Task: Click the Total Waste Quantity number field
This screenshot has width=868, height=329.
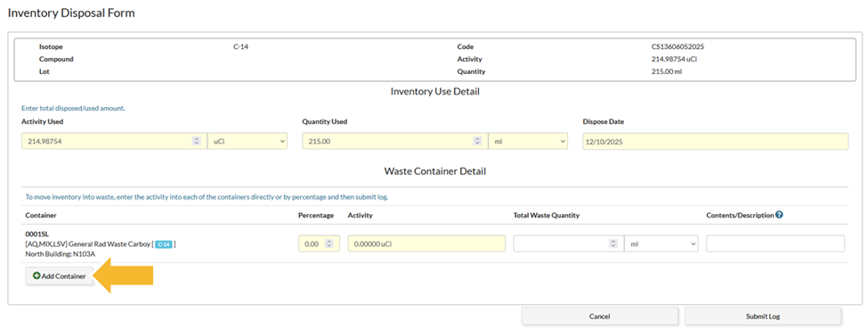Action: [x=569, y=243]
